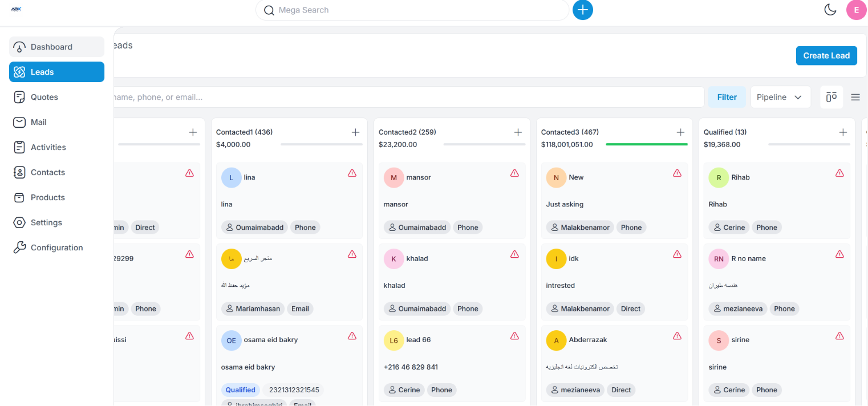Image resolution: width=868 pixels, height=406 pixels.
Task: Click warning icon on R no name card
Action: tap(839, 254)
